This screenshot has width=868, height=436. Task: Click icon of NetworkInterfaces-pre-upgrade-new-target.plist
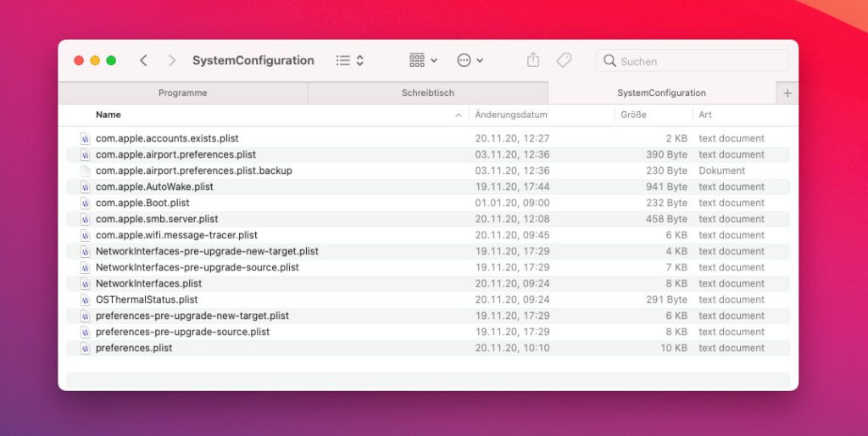point(85,251)
